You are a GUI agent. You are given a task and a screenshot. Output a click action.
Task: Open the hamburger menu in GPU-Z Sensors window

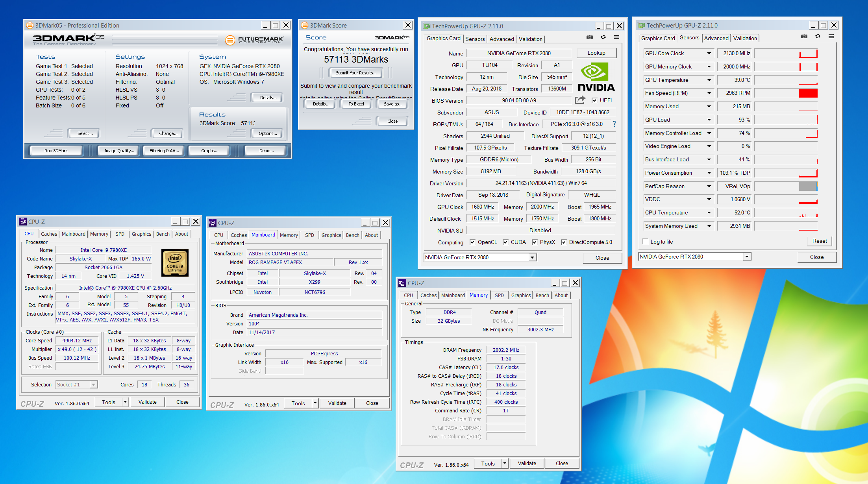831,36
